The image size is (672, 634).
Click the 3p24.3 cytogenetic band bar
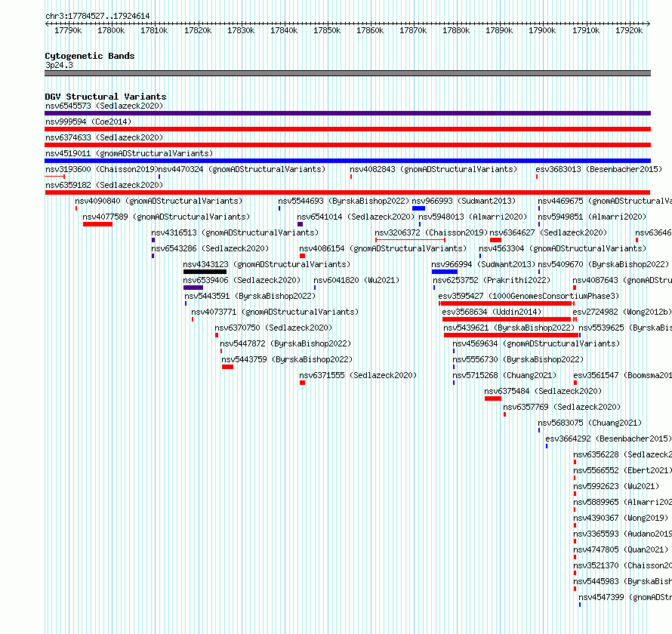[347, 73]
